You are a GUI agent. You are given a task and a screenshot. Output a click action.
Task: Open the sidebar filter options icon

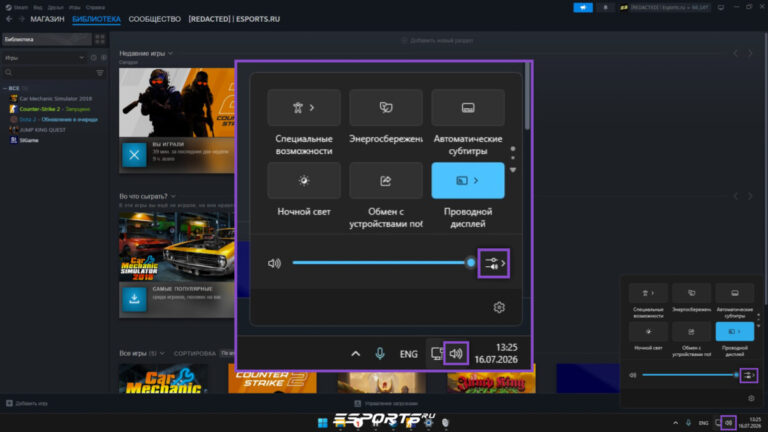pos(100,72)
